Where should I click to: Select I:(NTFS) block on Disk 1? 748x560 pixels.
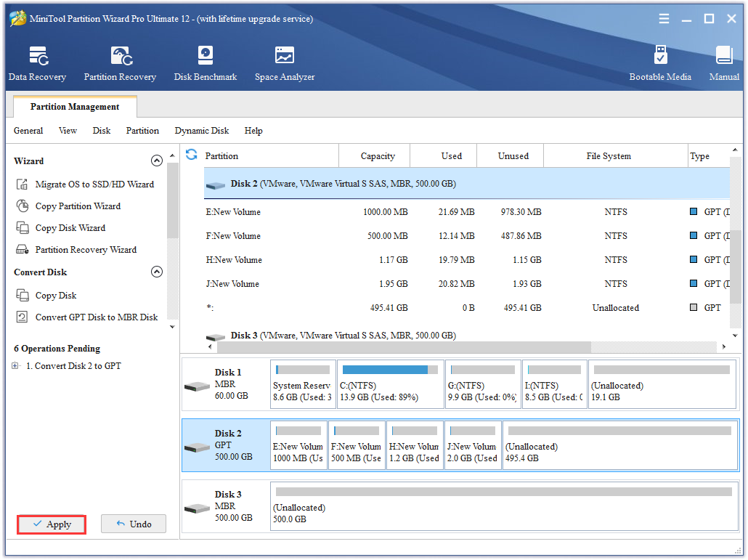[x=555, y=384]
